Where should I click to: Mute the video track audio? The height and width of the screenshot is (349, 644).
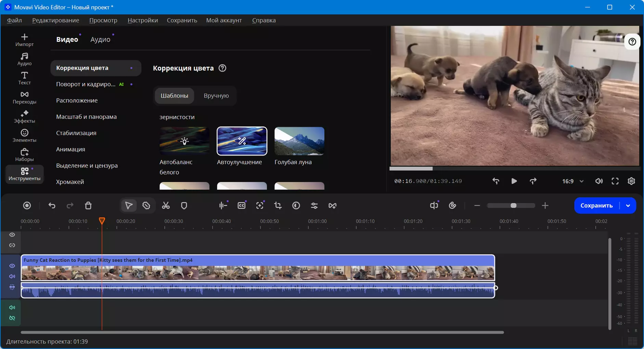[x=12, y=276]
